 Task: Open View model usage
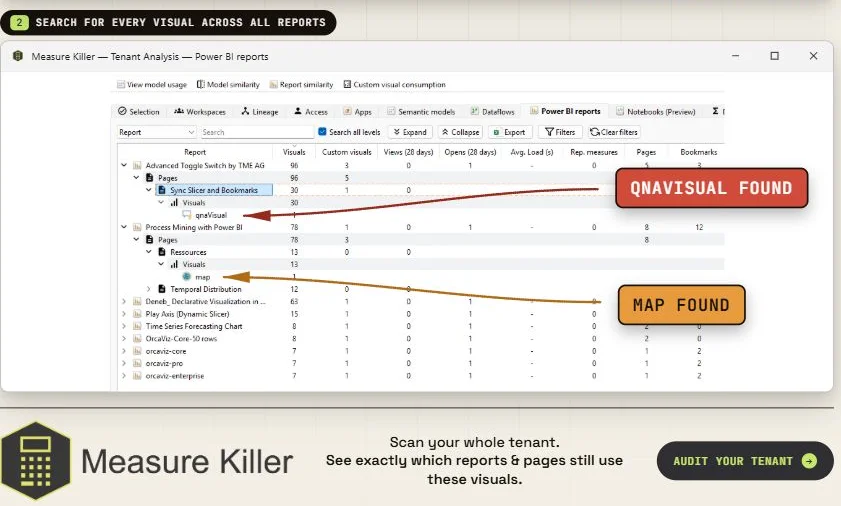pos(152,85)
